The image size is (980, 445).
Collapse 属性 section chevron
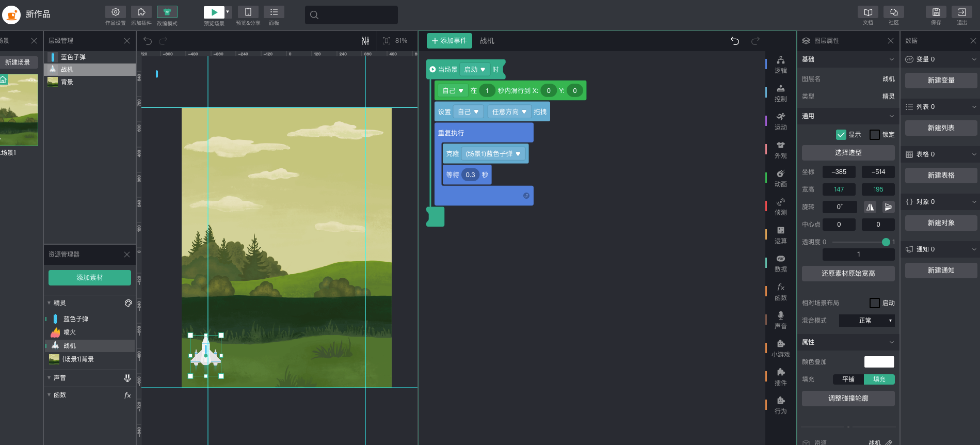(892, 342)
